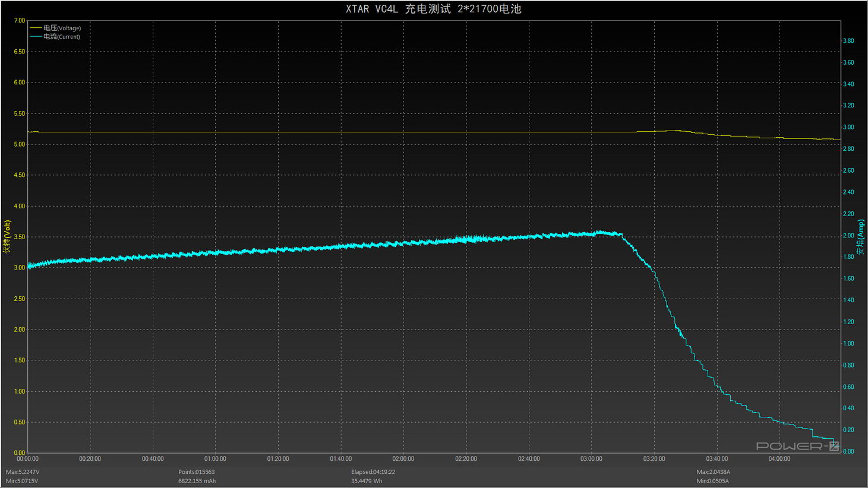868x488 pixels.
Task: Click the 00:40:00 time axis label
Action: (x=153, y=459)
